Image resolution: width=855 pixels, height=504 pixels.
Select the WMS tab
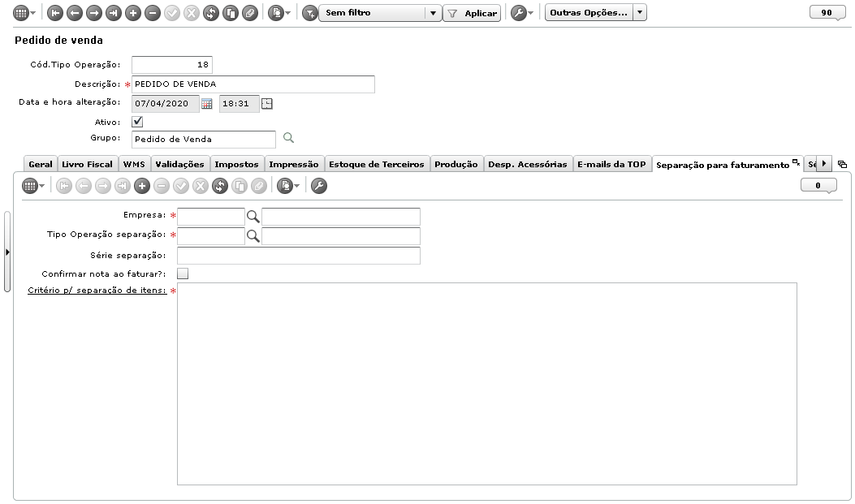(134, 164)
